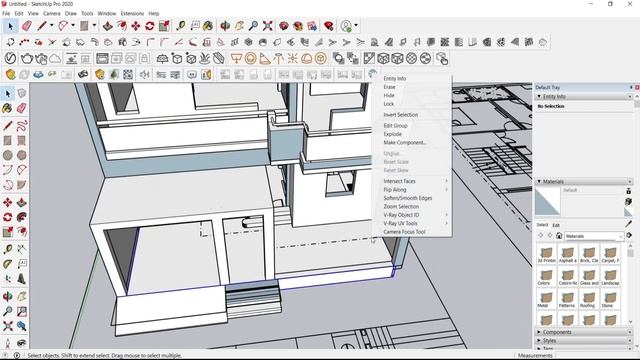The image size is (640, 360).
Task: Add a V-Ray Dome Light
Action: 307,58
